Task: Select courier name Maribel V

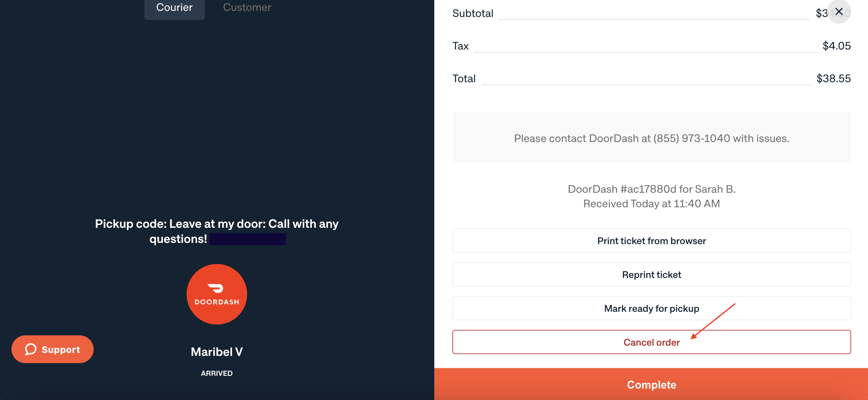Action: click(x=217, y=352)
